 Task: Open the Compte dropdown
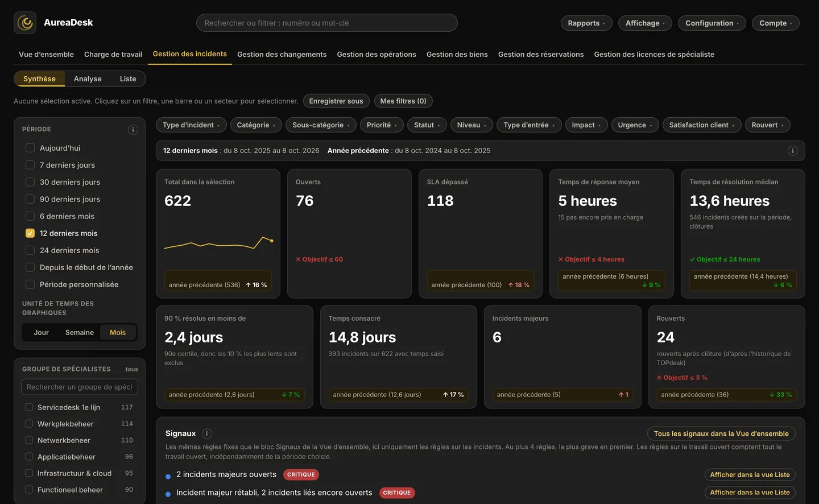point(776,23)
